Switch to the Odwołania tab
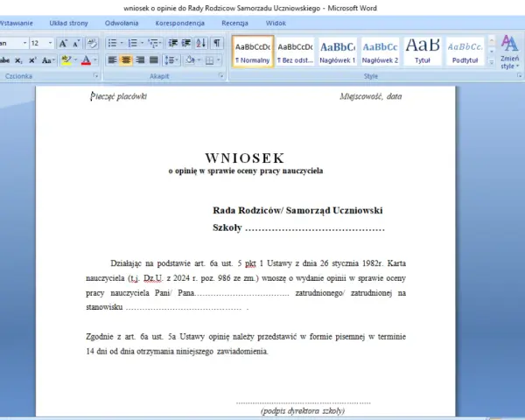 (122, 23)
